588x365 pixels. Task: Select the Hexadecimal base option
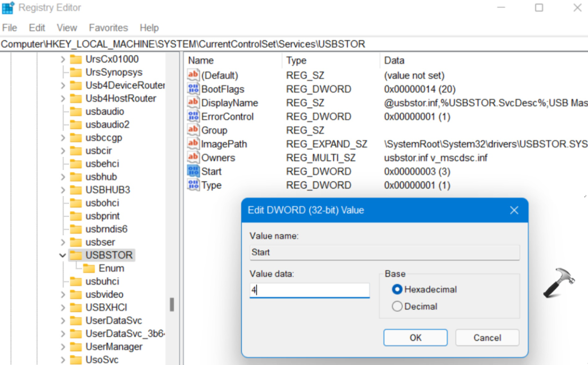(x=397, y=289)
